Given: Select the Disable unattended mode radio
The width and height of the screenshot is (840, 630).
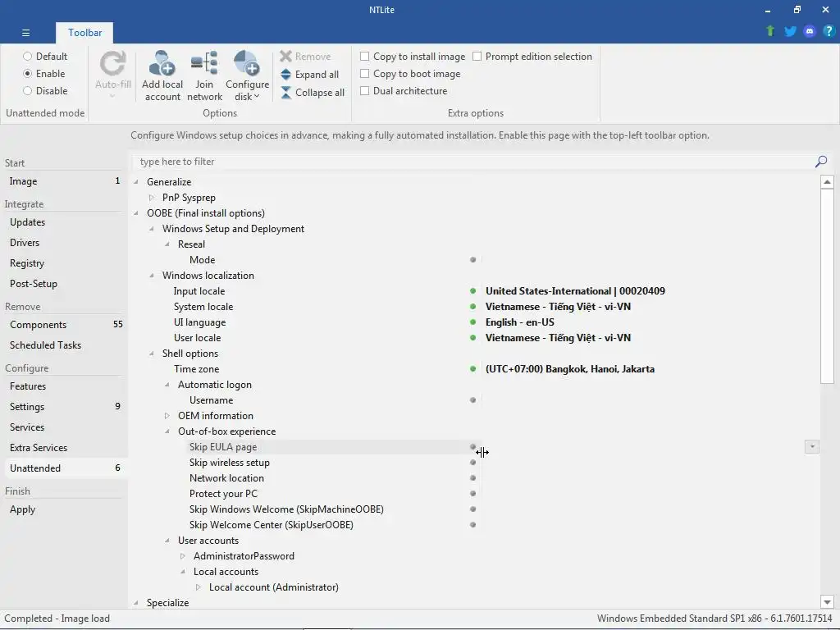Looking at the screenshot, I should tap(27, 90).
